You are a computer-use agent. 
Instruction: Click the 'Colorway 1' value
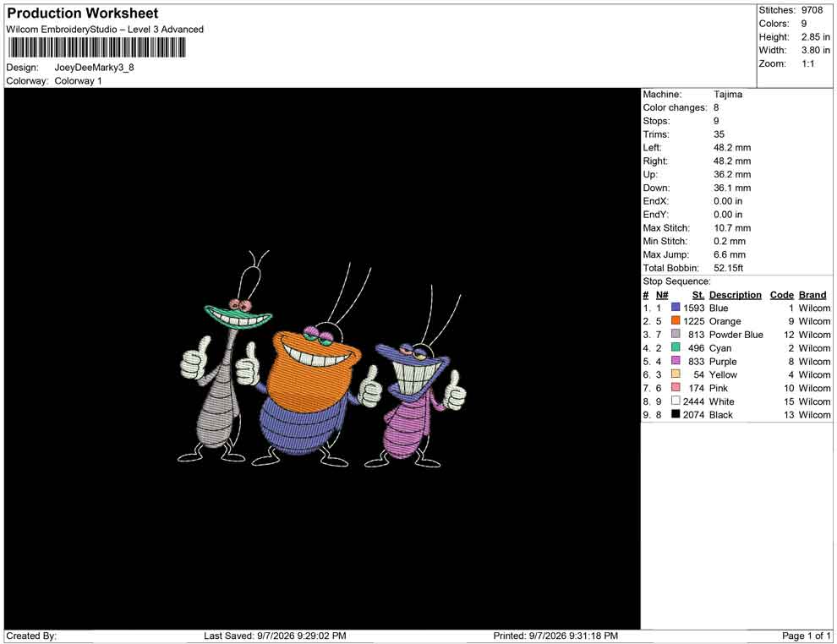tap(78, 80)
